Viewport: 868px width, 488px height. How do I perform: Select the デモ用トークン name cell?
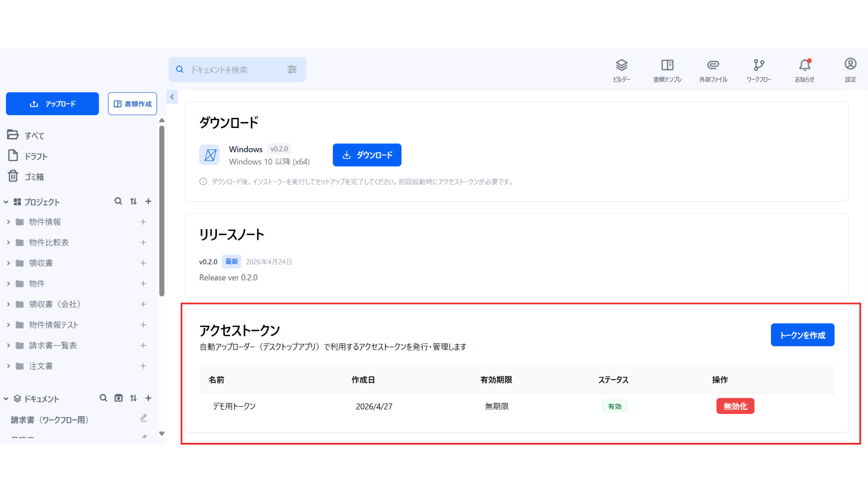[234, 406]
